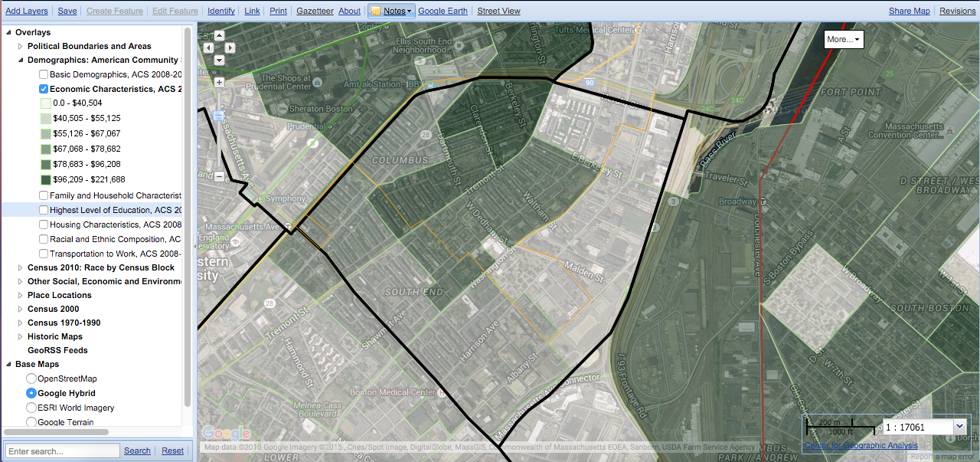The width and height of the screenshot is (980, 462).
Task: Expand Census 2000 group
Action: pyautogui.click(x=21, y=309)
